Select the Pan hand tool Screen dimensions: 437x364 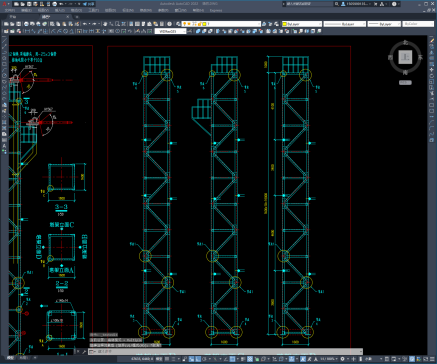105,24
